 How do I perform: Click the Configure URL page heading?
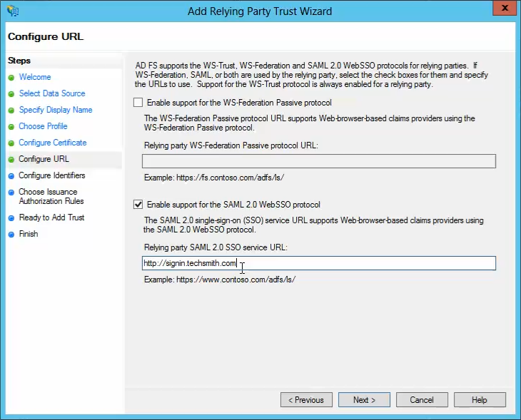(46, 36)
